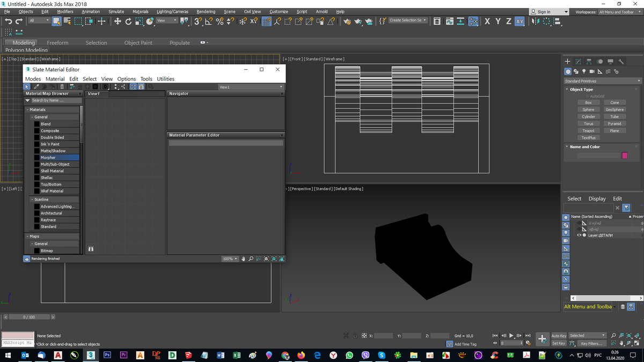Collapse the Maps group in browser
Image resolution: width=644 pixels, height=362 pixels.
pyautogui.click(x=28, y=236)
